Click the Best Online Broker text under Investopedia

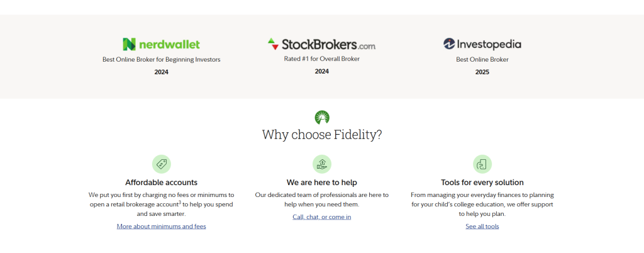(x=482, y=60)
